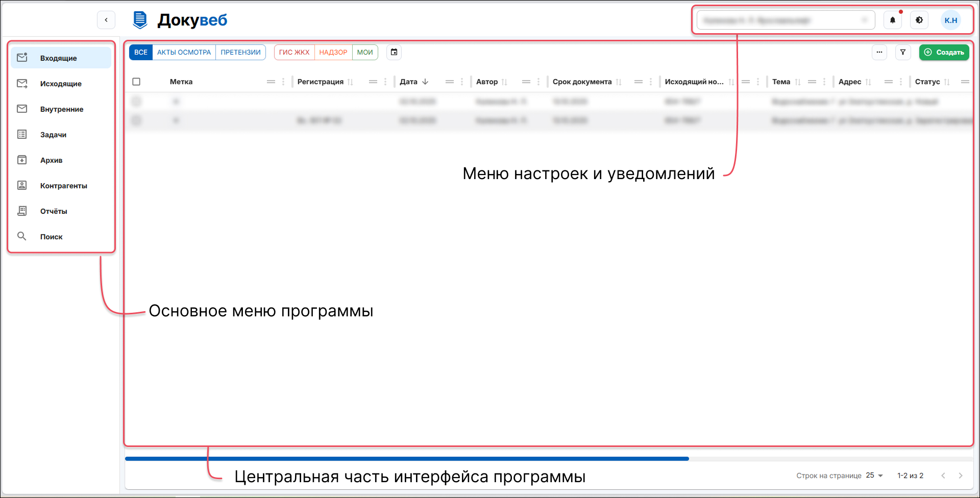
Task: Check the second document row checkbox
Action: [136, 120]
